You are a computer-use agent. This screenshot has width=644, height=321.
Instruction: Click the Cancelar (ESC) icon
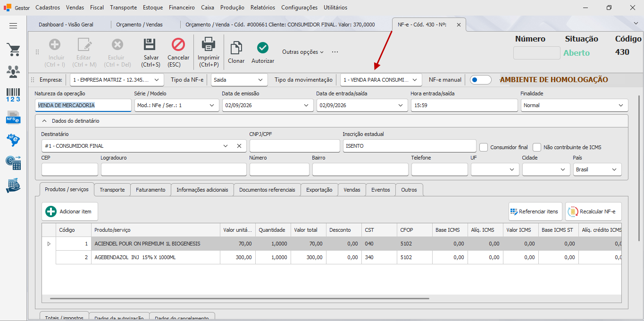(178, 45)
